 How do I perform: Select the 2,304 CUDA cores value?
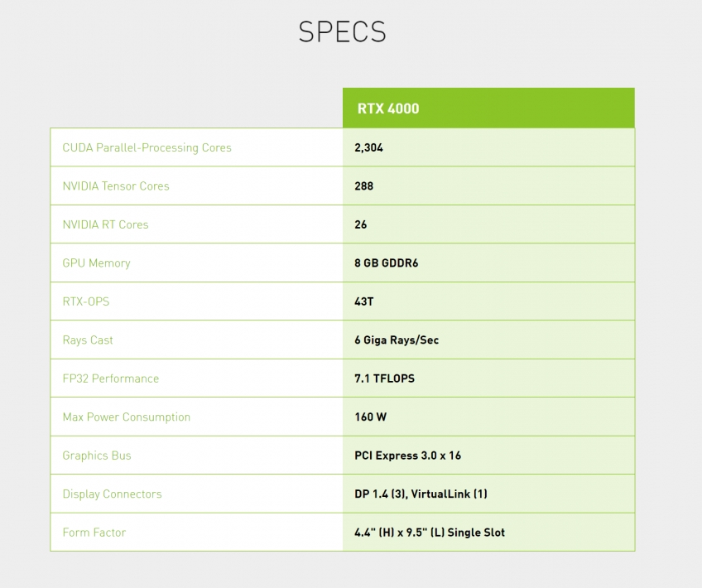(x=368, y=147)
